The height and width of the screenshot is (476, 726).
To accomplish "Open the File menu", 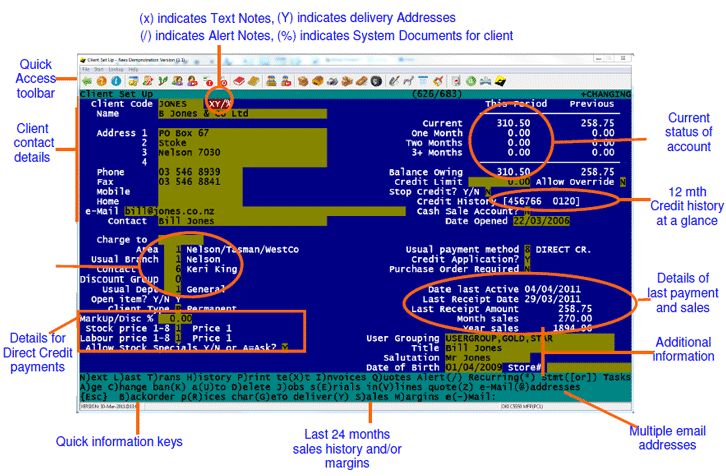I will click(84, 69).
